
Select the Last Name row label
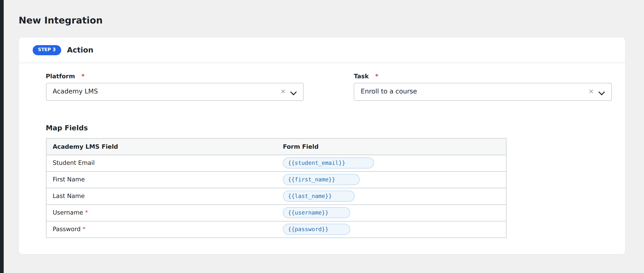pyautogui.click(x=69, y=196)
